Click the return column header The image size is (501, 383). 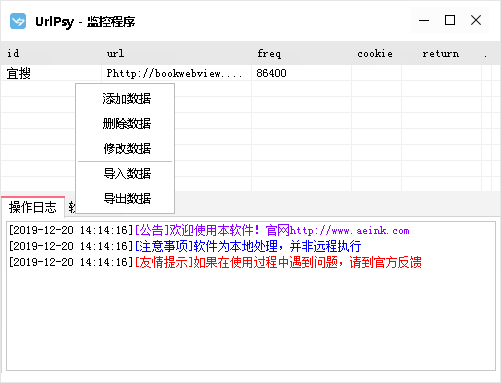tap(442, 53)
